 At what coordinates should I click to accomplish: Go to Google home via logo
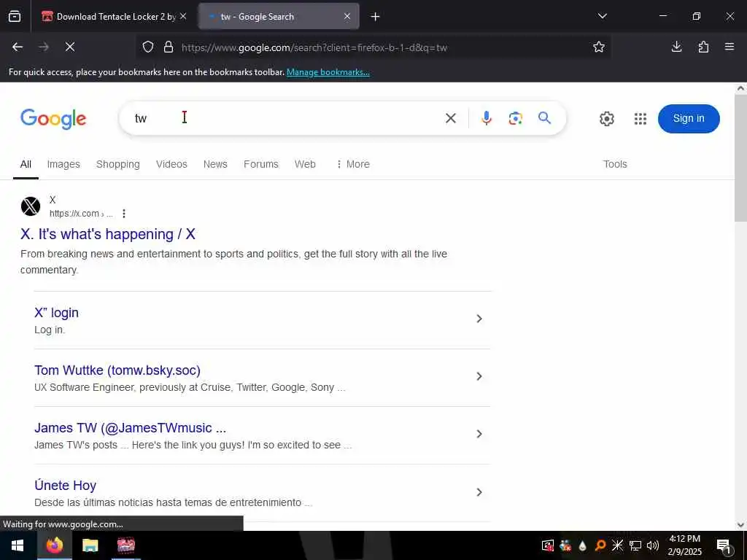53,119
